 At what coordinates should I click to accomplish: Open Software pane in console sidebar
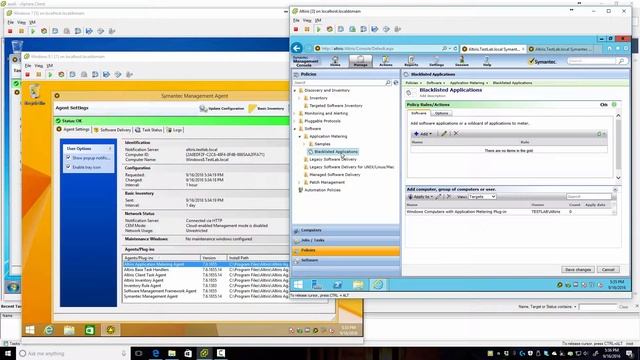[x=346, y=260]
